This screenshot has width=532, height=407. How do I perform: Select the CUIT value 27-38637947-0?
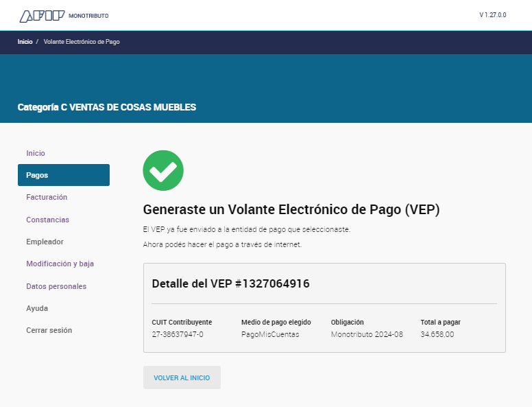(178, 334)
